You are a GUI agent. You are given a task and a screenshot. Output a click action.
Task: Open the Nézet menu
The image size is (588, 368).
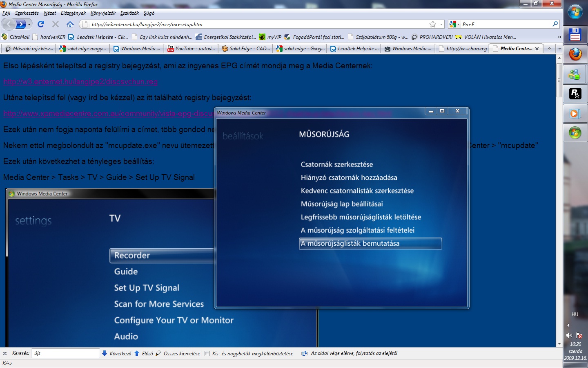pos(50,13)
